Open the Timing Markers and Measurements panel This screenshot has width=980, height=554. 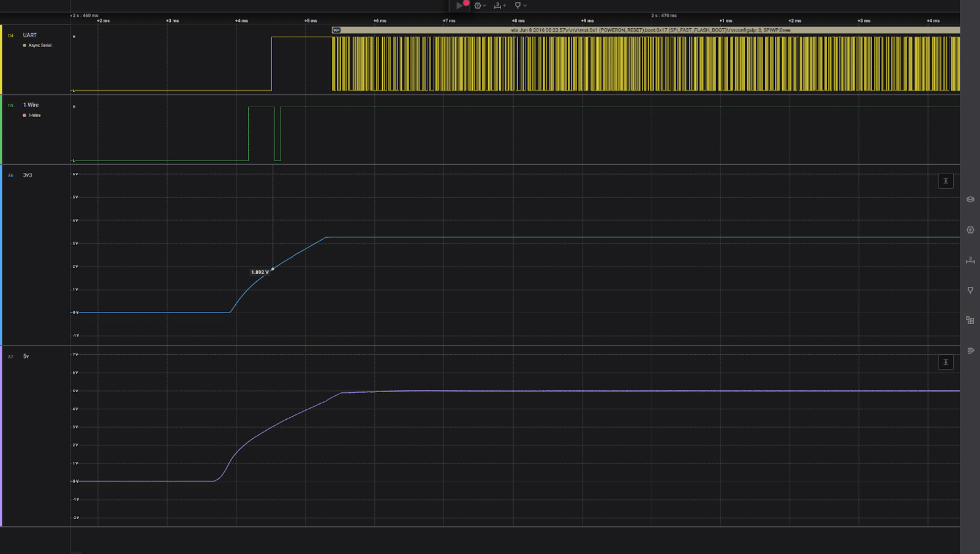[970, 260]
